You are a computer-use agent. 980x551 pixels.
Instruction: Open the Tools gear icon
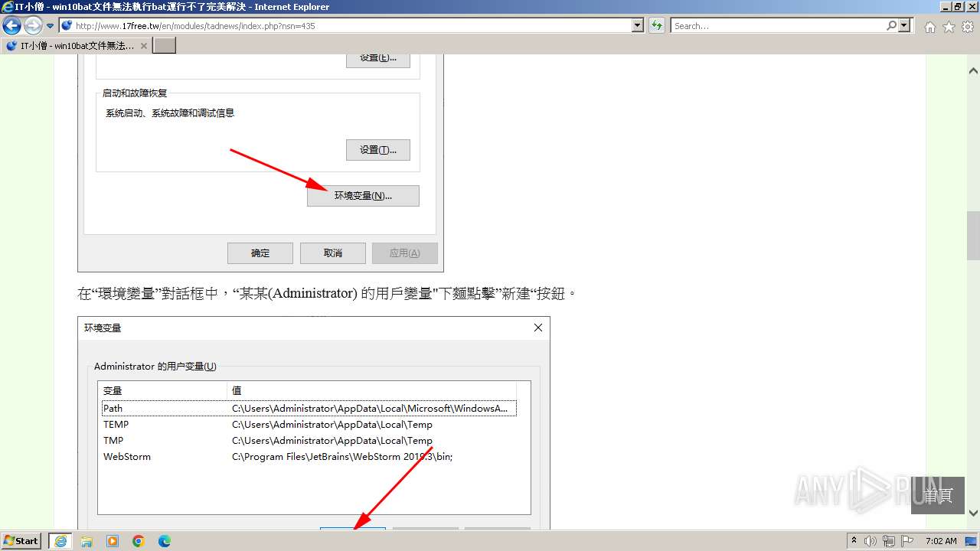pyautogui.click(x=968, y=27)
